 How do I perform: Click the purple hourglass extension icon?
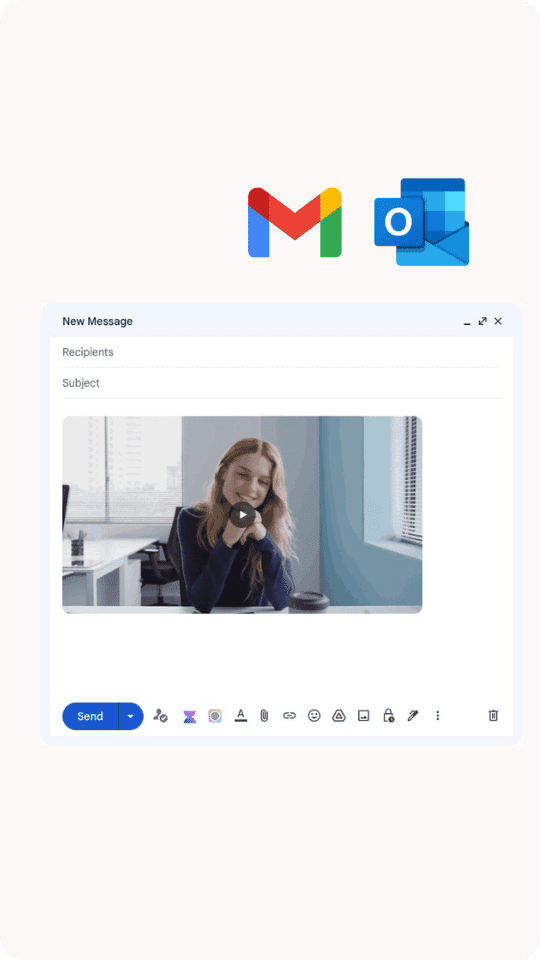pyautogui.click(x=190, y=716)
